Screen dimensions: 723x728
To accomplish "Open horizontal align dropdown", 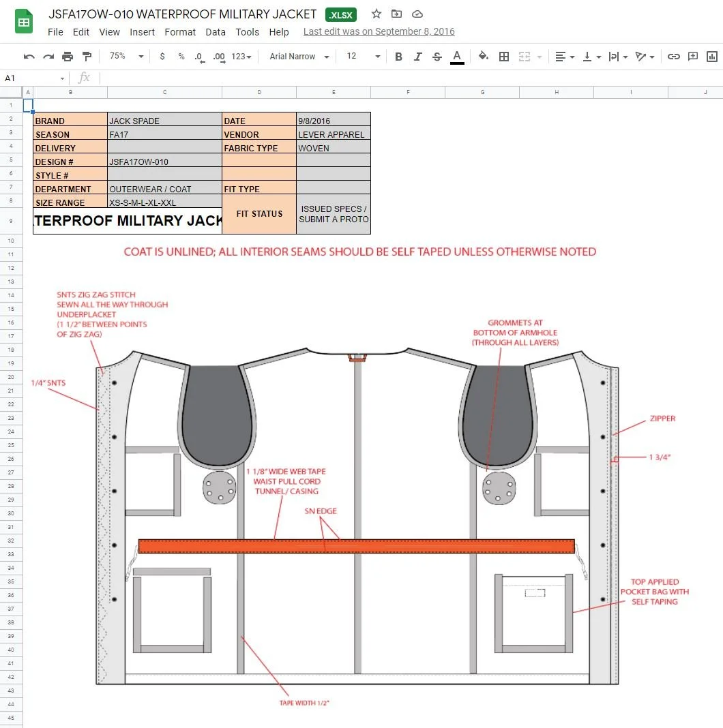I will 565,57.
